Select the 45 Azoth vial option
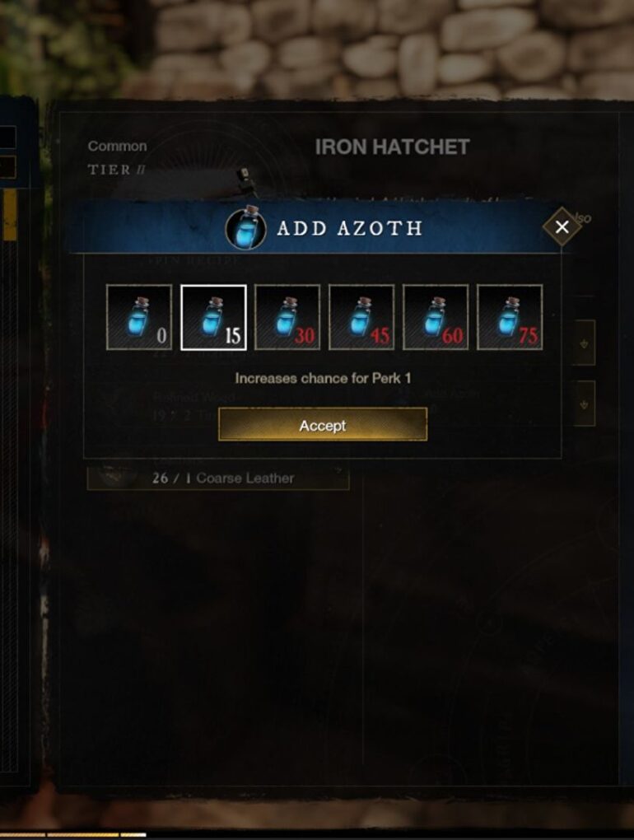Viewport: 634px width, 840px height. click(x=361, y=317)
